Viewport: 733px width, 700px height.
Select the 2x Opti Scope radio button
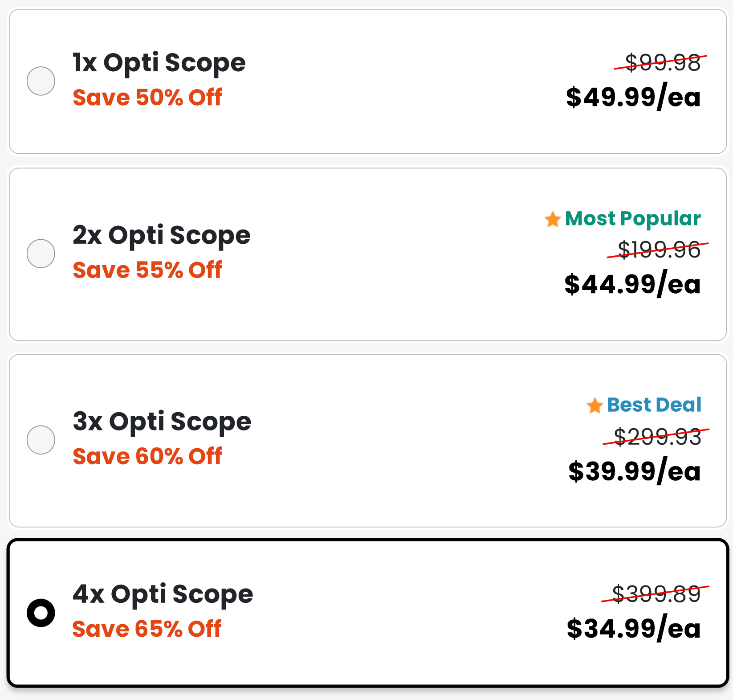(x=41, y=254)
